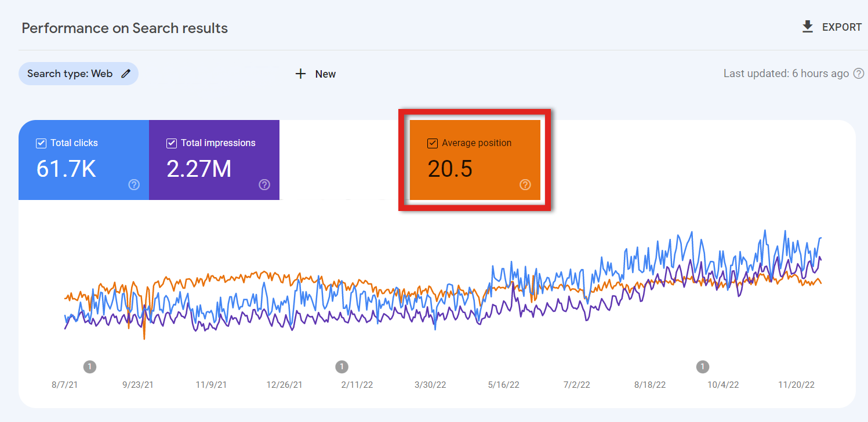The width and height of the screenshot is (868, 422).
Task: Open the help icon on Average position card
Action: pos(525,185)
